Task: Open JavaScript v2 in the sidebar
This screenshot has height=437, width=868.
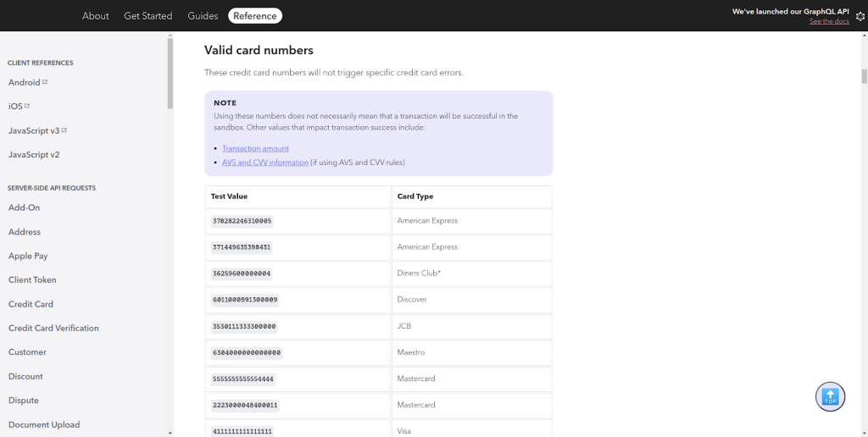Action: click(34, 155)
